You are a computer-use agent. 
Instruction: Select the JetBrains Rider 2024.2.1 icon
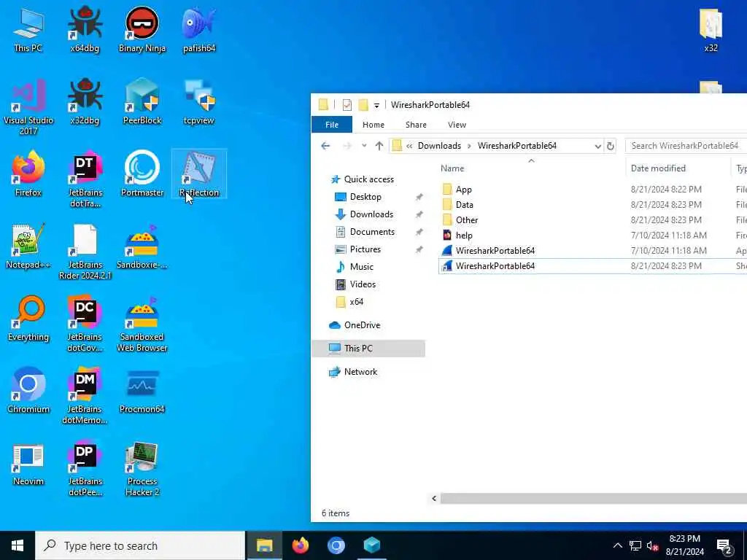click(85, 252)
